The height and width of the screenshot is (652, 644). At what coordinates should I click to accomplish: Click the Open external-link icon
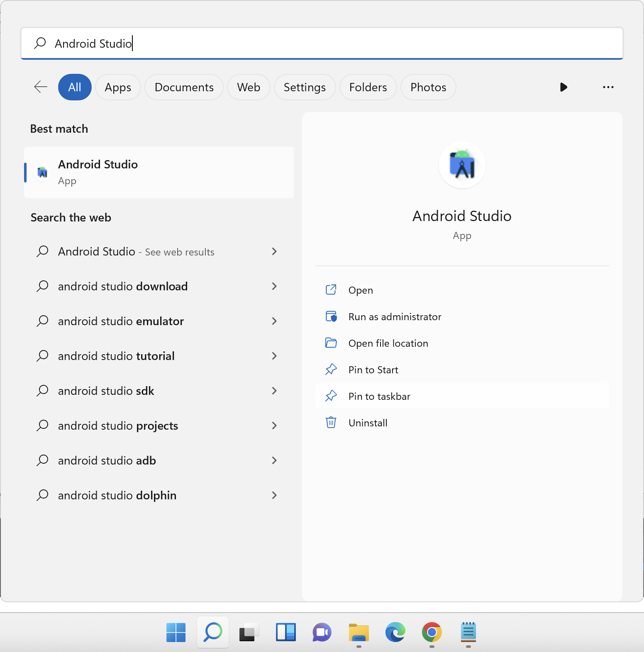(331, 290)
